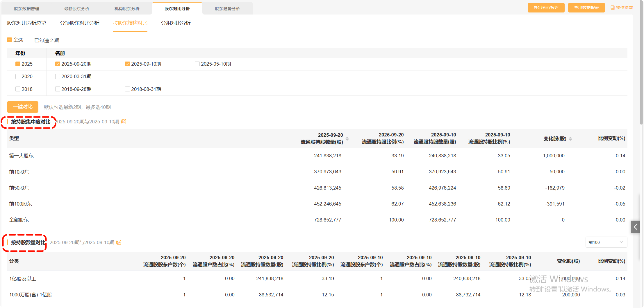Click the 导出分析报告 button
Image resolution: width=644 pixels, height=308 pixels.
click(x=546, y=8)
